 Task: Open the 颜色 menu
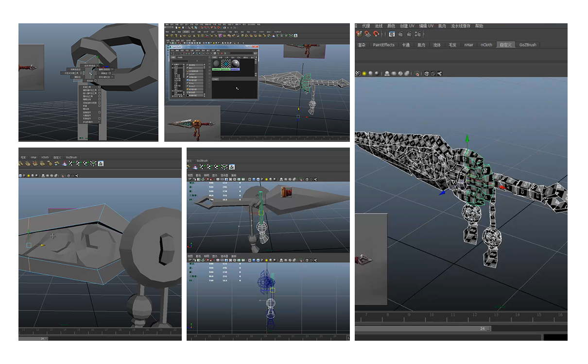(391, 26)
